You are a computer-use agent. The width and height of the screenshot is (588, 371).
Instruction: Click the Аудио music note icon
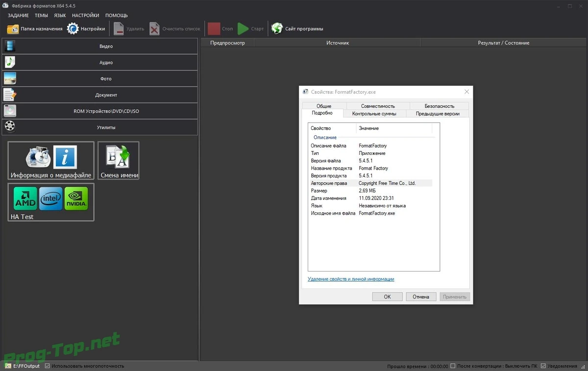coord(10,62)
